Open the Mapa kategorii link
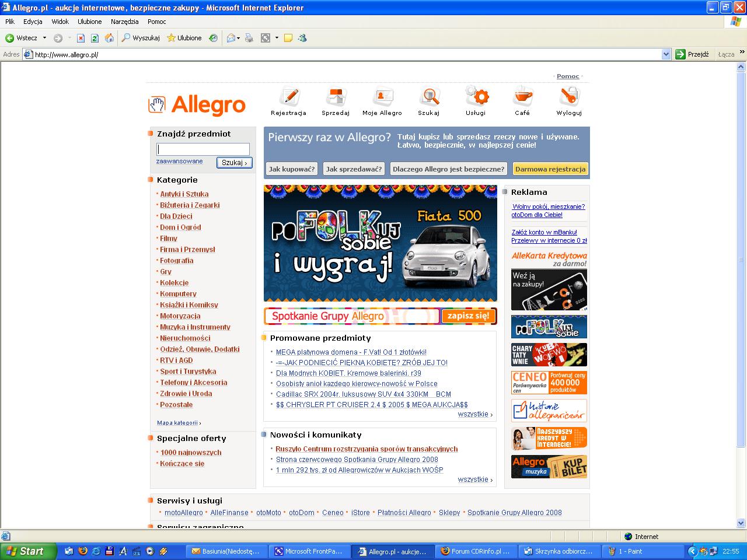 point(177,423)
